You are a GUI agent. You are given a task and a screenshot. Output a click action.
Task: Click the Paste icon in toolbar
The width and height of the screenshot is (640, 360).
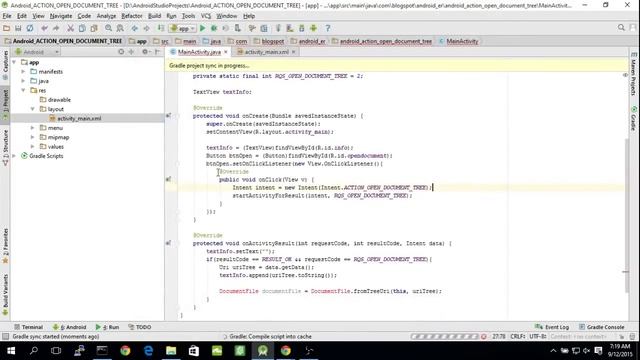tap(94, 28)
